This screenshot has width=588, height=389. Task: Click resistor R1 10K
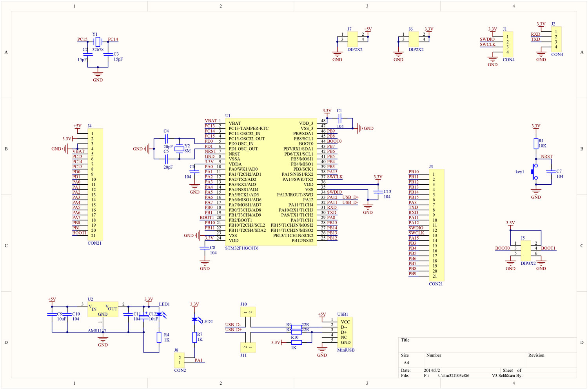(536, 144)
